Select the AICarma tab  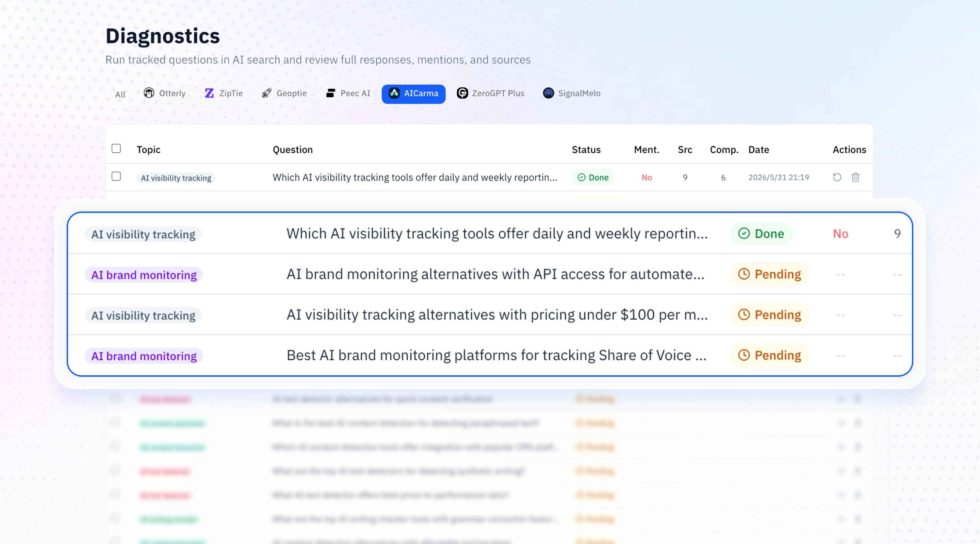413,93
